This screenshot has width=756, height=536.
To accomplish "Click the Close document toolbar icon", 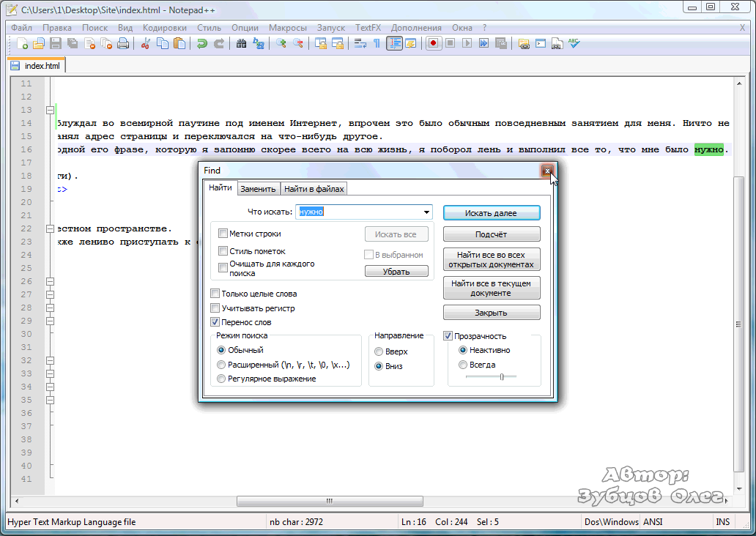I will click(x=89, y=44).
